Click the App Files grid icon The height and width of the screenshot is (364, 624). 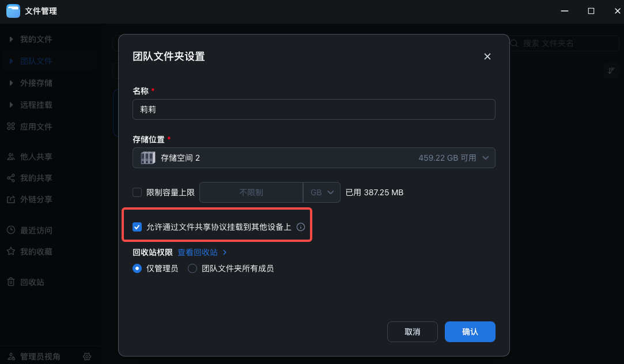11,127
